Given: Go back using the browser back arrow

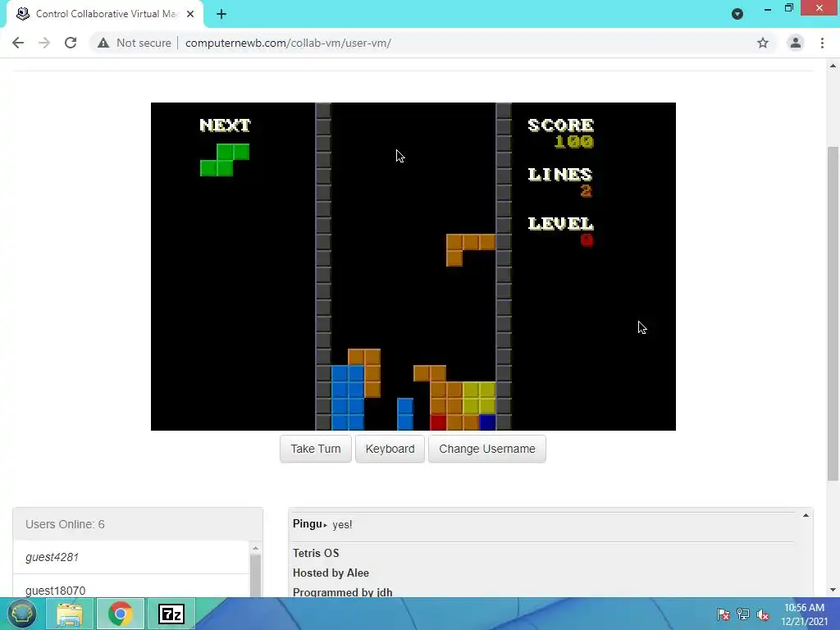Looking at the screenshot, I should pyautogui.click(x=18, y=43).
